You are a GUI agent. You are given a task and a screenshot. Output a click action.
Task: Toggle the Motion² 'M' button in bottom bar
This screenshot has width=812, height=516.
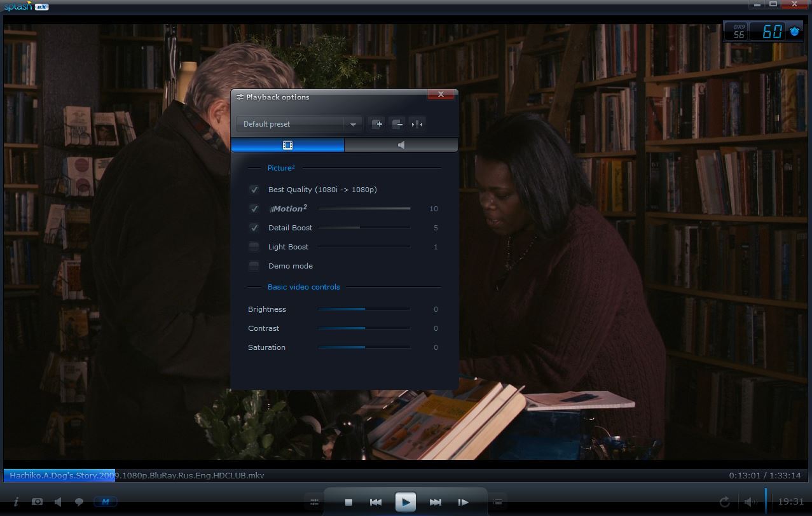pyautogui.click(x=105, y=502)
